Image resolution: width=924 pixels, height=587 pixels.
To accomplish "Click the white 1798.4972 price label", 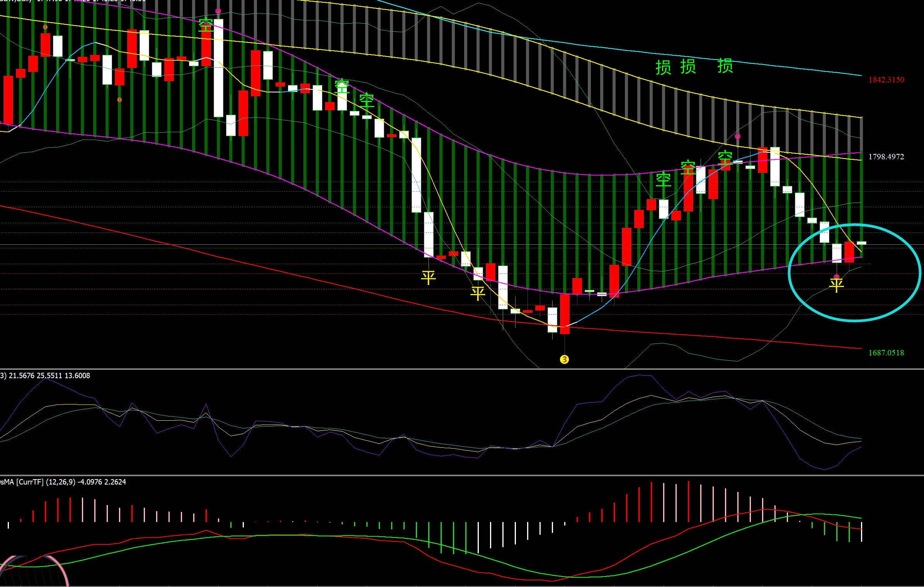I will click(886, 157).
